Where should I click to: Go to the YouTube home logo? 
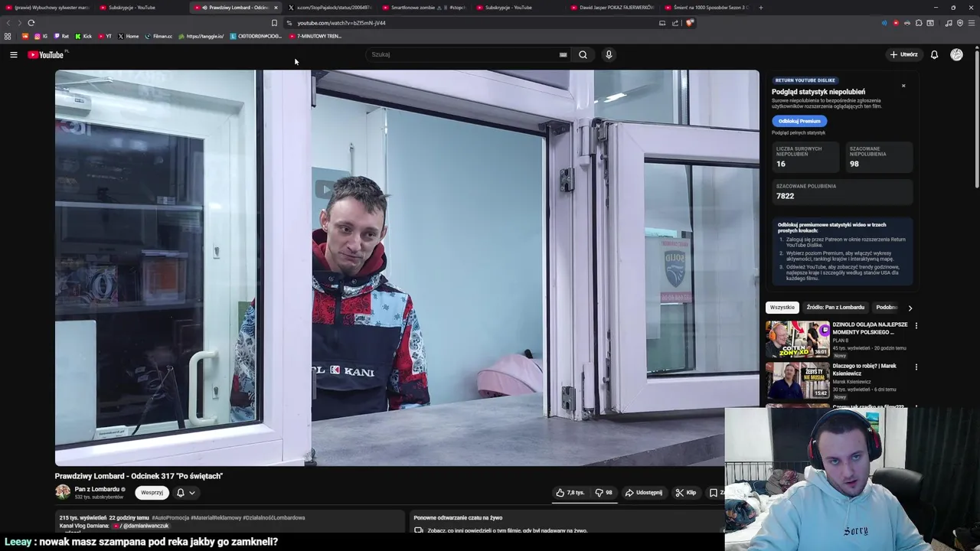46,54
